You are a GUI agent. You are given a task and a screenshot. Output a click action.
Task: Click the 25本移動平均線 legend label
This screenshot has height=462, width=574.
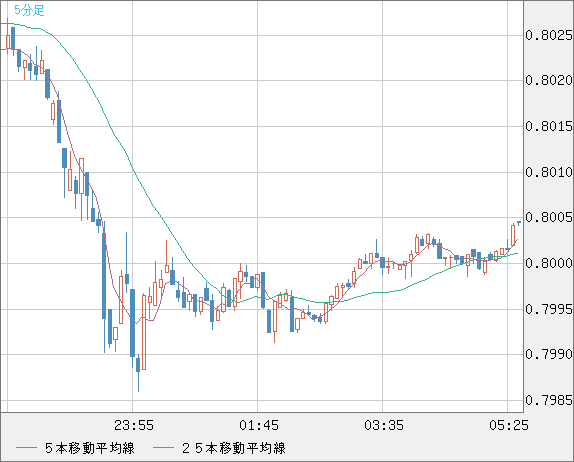point(234,448)
